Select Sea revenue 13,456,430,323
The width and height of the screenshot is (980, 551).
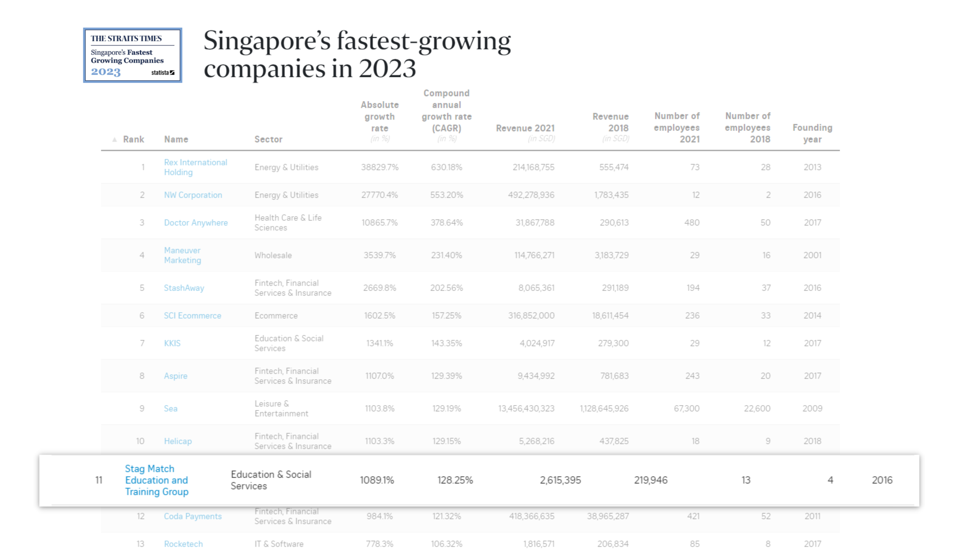pos(526,408)
